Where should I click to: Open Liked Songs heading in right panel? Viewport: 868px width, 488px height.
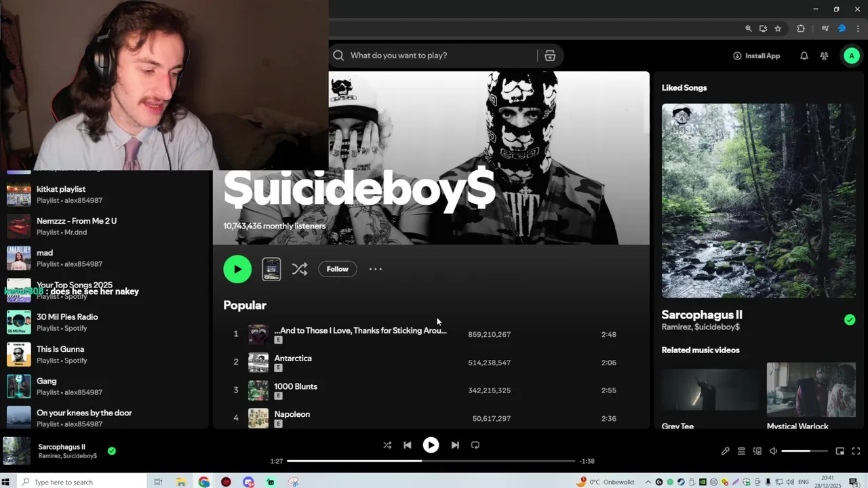click(684, 87)
